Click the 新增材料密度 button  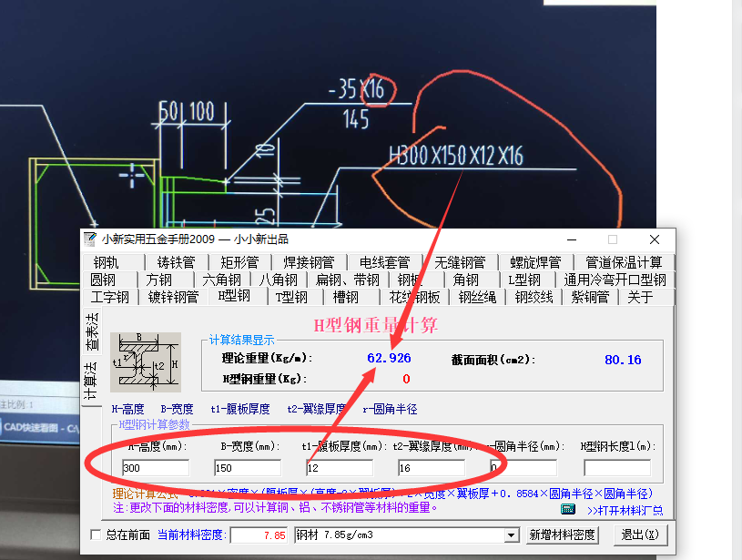[x=562, y=535]
